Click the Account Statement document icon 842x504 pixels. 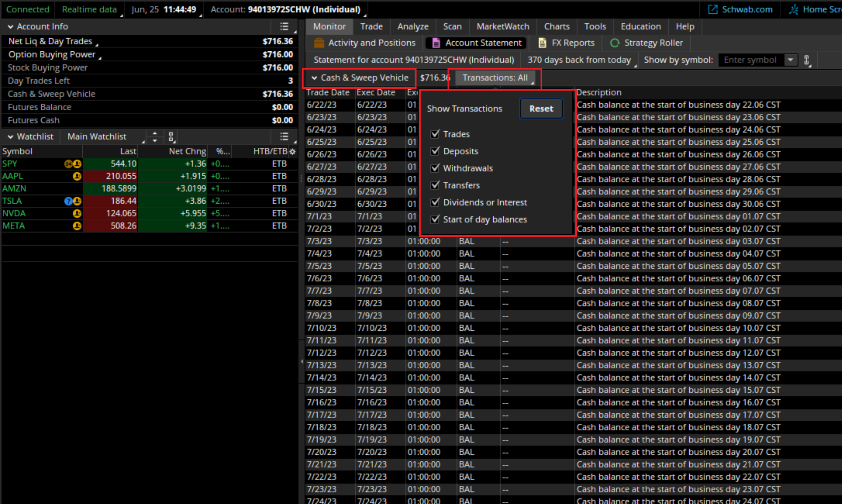coord(436,43)
